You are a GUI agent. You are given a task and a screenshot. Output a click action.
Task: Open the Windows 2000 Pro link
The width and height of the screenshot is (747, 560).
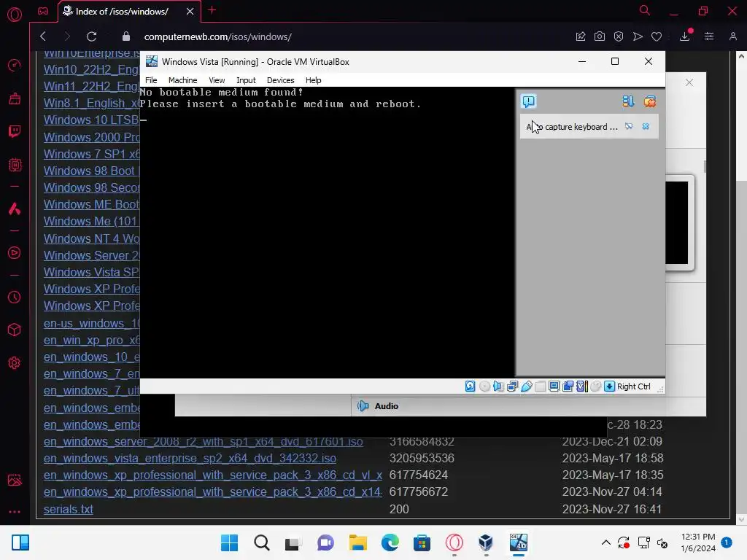tap(91, 137)
